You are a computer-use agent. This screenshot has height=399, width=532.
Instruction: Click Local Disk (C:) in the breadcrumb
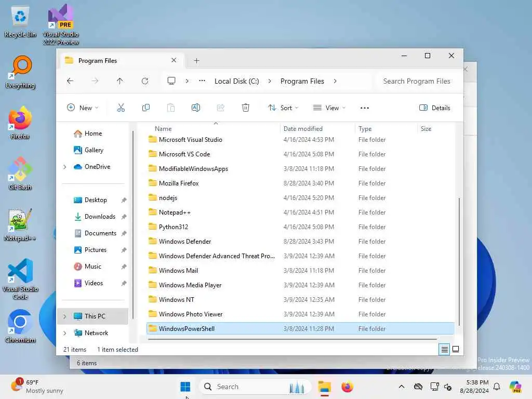click(x=237, y=82)
